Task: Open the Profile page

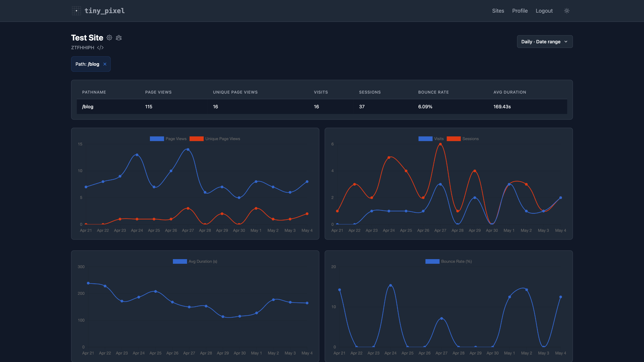Action: click(520, 11)
